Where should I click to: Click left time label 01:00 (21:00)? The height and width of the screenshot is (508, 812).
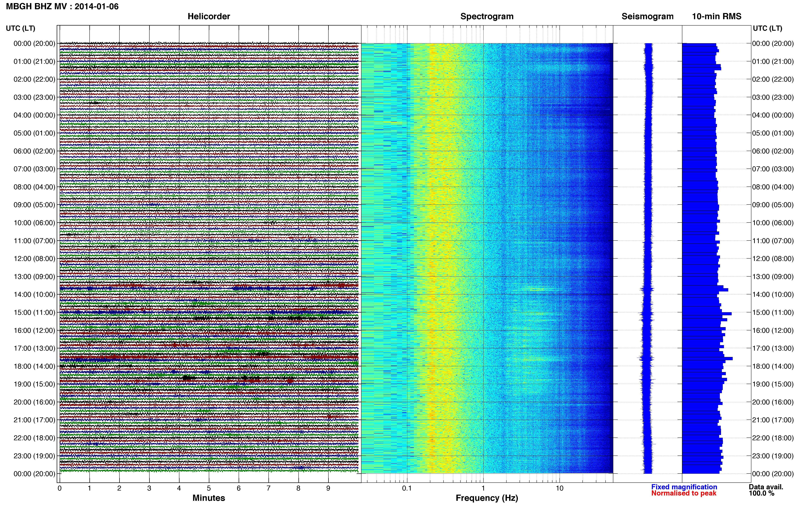pyautogui.click(x=34, y=62)
